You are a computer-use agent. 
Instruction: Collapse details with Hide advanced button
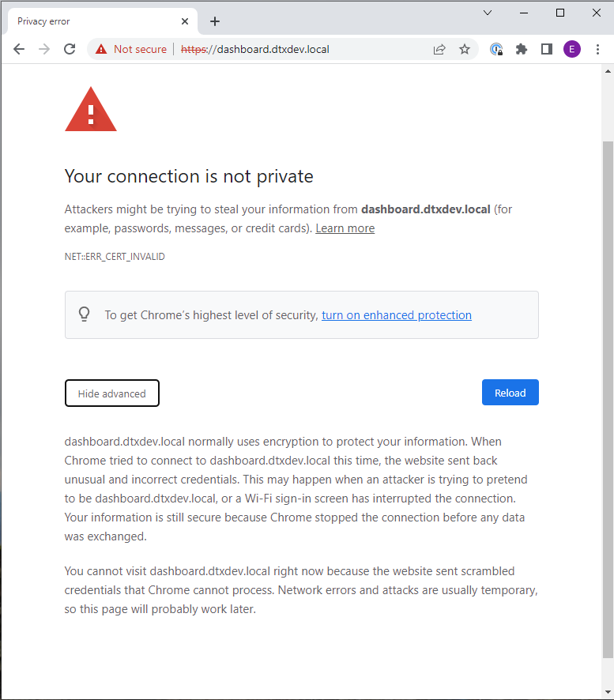(x=111, y=393)
